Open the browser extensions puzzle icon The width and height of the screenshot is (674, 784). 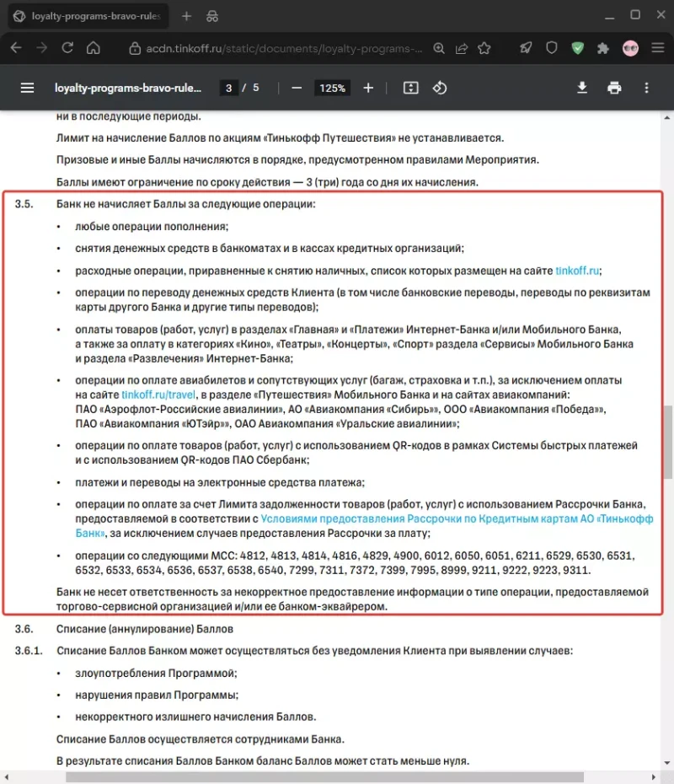point(603,48)
